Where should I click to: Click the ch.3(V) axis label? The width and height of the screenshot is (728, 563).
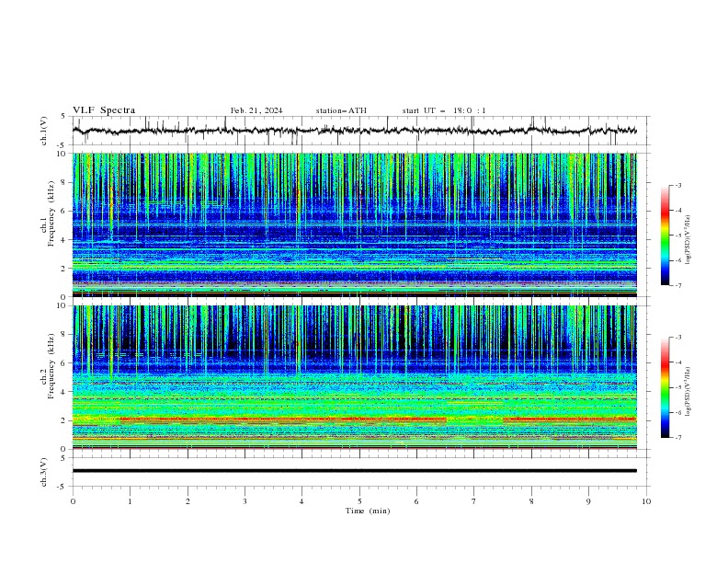(x=44, y=472)
